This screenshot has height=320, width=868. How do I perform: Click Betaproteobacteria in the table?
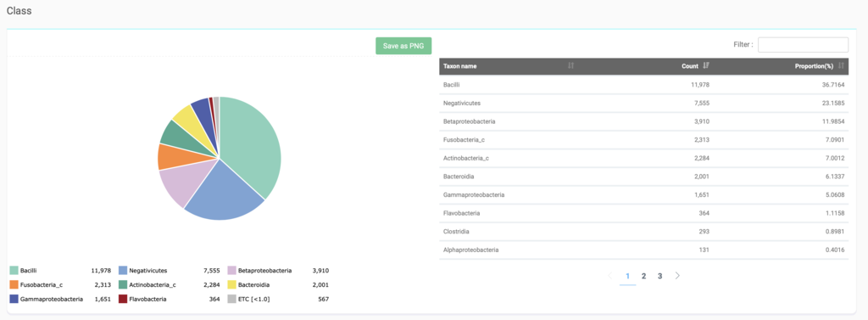[470, 121]
